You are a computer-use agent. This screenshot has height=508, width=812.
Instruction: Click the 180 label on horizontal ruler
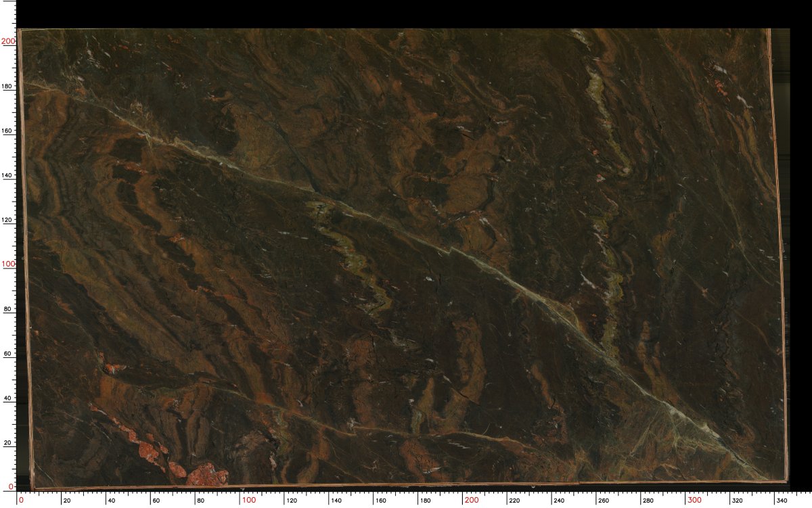426,501
